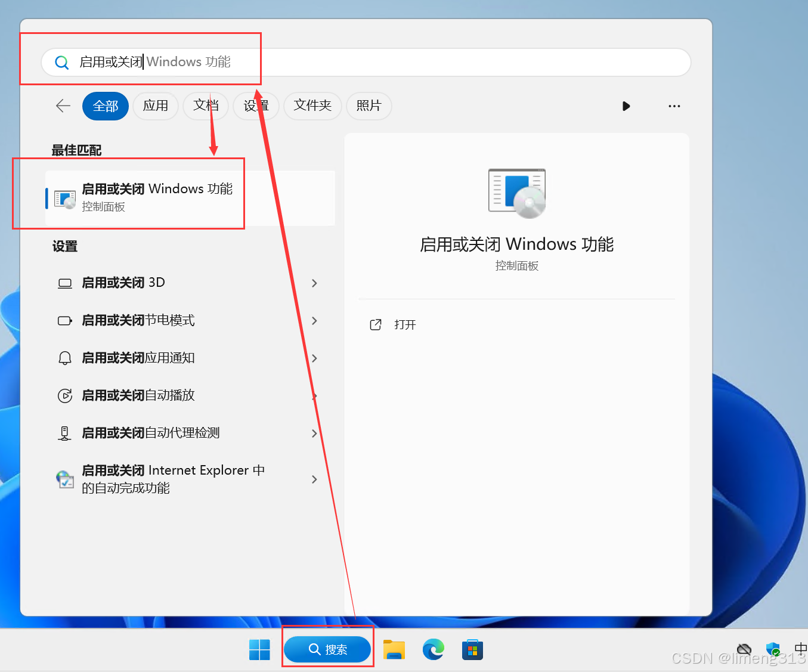The width and height of the screenshot is (808, 672).
Task: Expand the Internet Explorer result chevron
Action: point(314,479)
